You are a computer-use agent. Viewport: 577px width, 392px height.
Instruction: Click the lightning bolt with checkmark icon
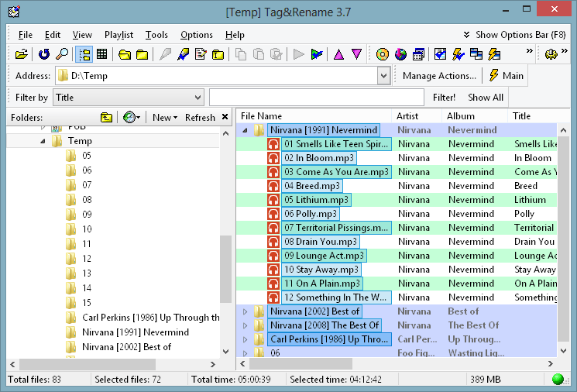point(459,54)
